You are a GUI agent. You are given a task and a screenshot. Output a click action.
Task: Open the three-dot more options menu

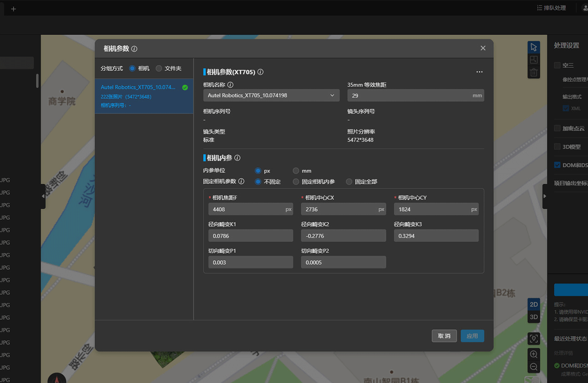(x=479, y=72)
